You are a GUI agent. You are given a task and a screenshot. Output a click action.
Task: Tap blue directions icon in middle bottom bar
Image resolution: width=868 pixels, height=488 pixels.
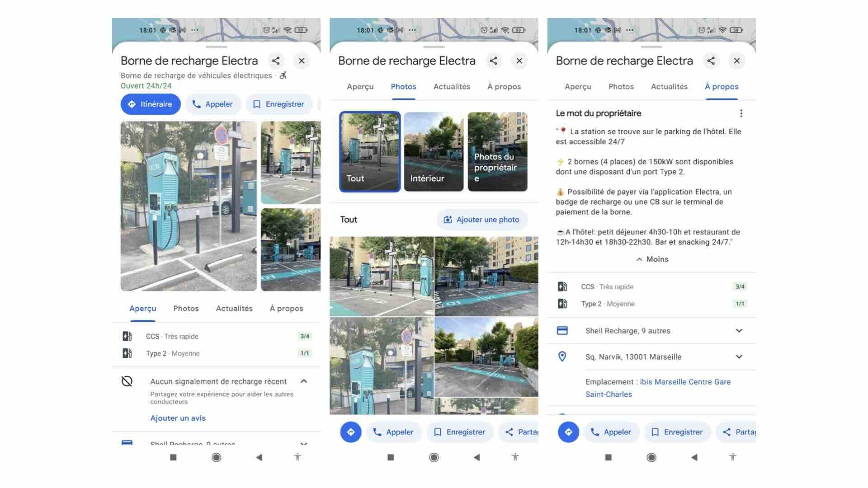351,432
